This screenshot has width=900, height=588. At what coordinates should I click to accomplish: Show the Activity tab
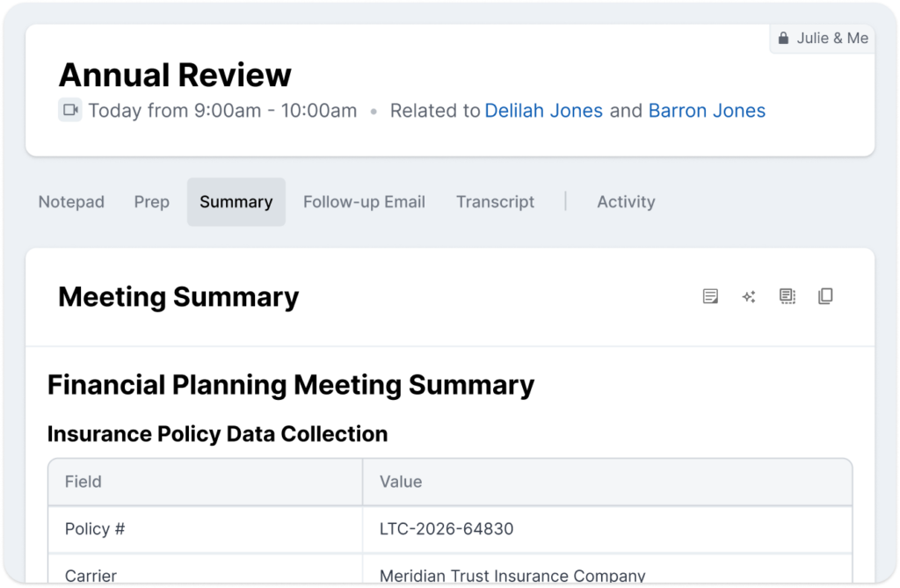pos(626,202)
